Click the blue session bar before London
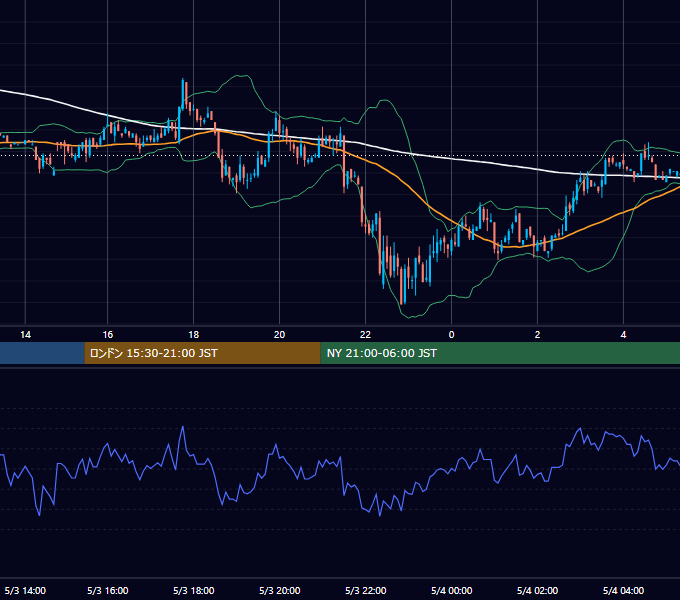The width and height of the screenshot is (680, 600). (42, 353)
